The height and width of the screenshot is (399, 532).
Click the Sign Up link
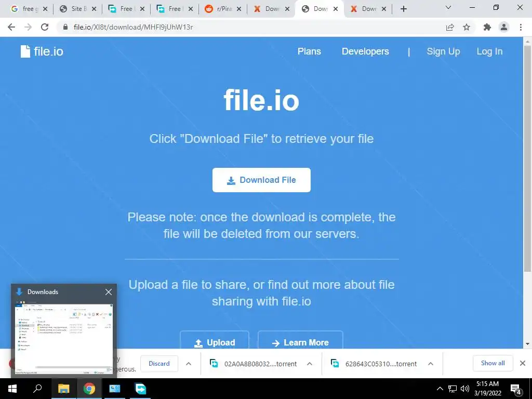click(x=443, y=51)
